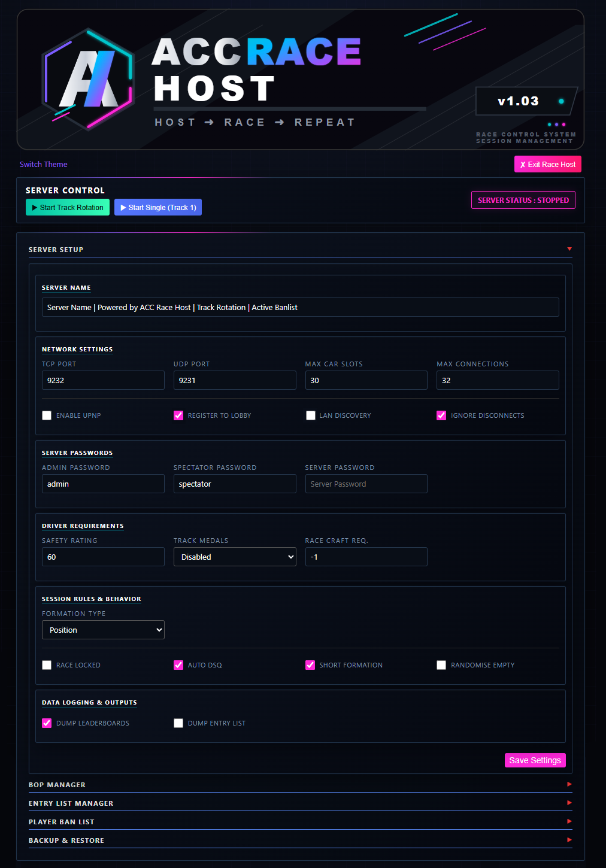The width and height of the screenshot is (606, 868).
Task: Uncheck Auto DSQ option
Action: [178, 665]
